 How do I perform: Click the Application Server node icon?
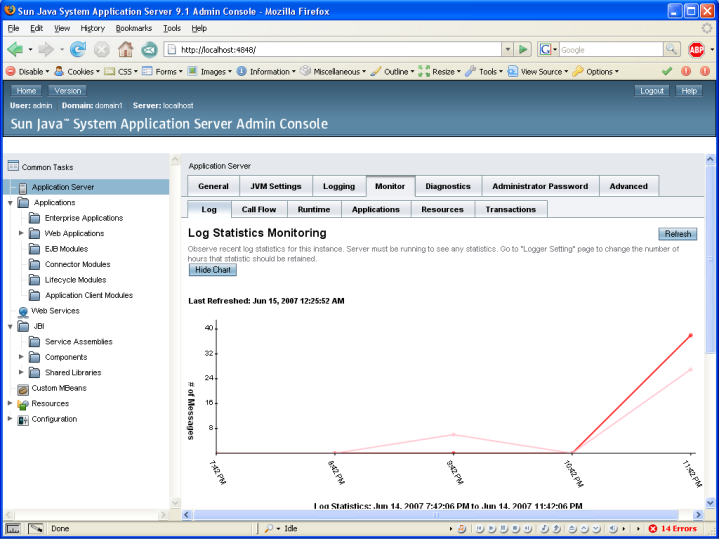point(23,187)
